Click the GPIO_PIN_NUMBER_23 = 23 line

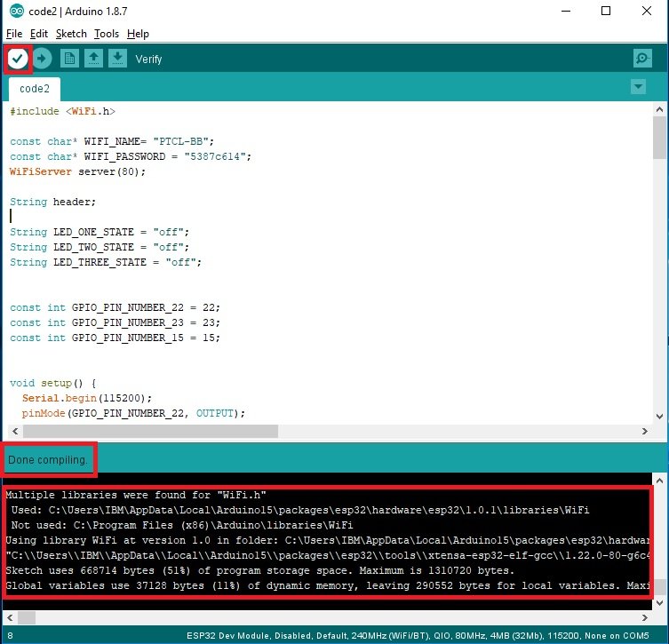coord(115,322)
